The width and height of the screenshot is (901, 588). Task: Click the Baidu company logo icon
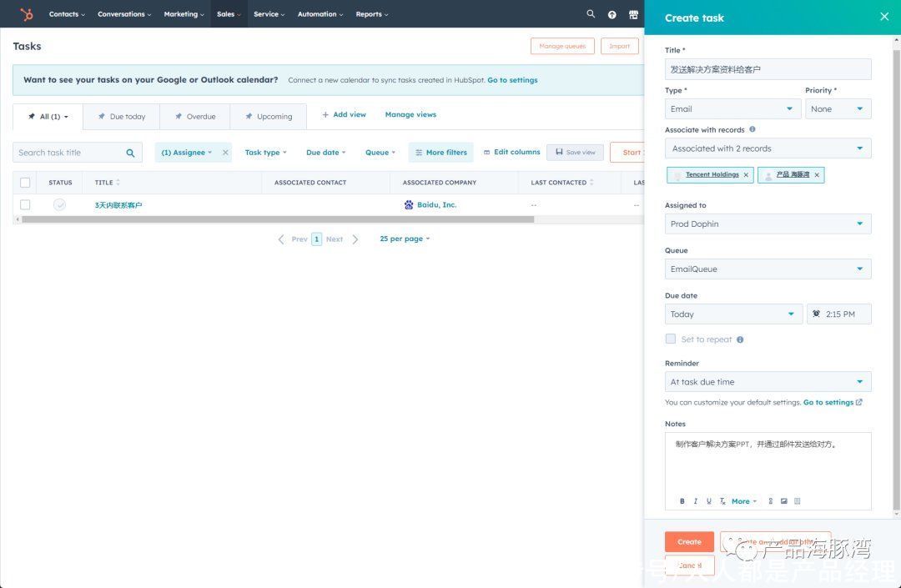[409, 204]
